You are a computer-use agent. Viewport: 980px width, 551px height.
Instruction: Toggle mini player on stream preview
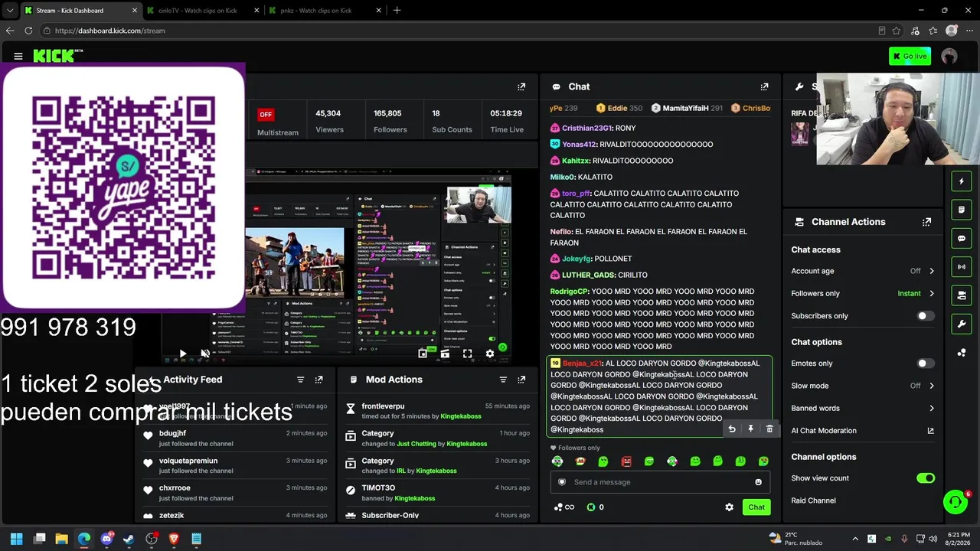click(423, 354)
